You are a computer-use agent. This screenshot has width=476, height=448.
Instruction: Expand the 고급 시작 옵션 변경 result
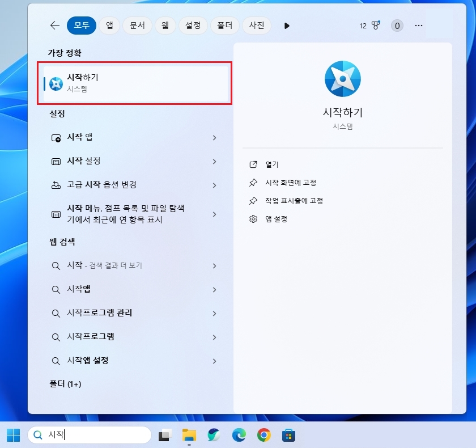coord(215,185)
